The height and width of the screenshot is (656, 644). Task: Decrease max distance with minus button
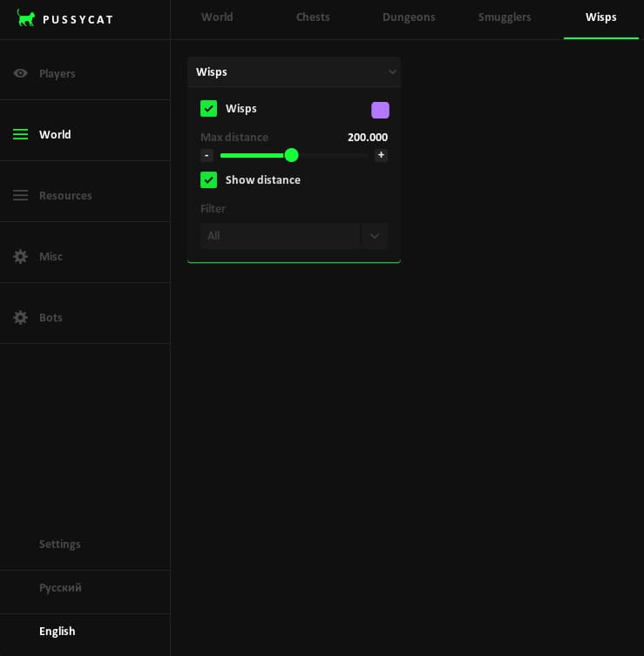(x=207, y=155)
